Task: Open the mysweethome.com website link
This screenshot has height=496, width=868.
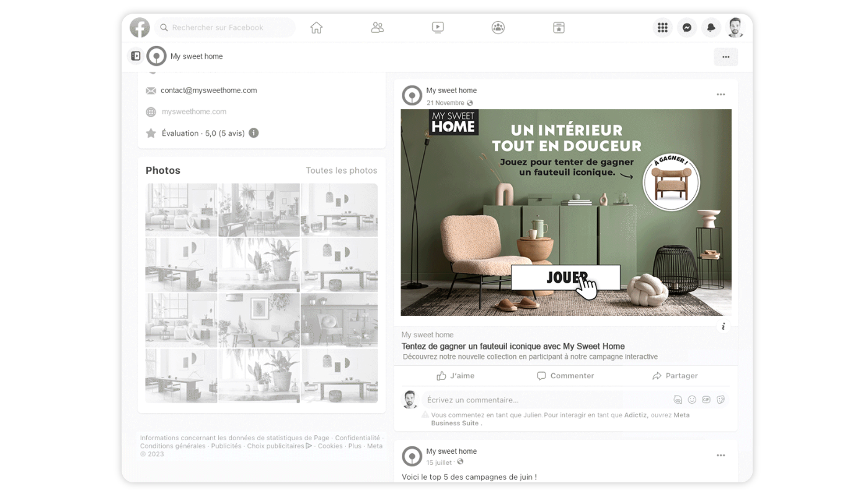Action: (194, 112)
